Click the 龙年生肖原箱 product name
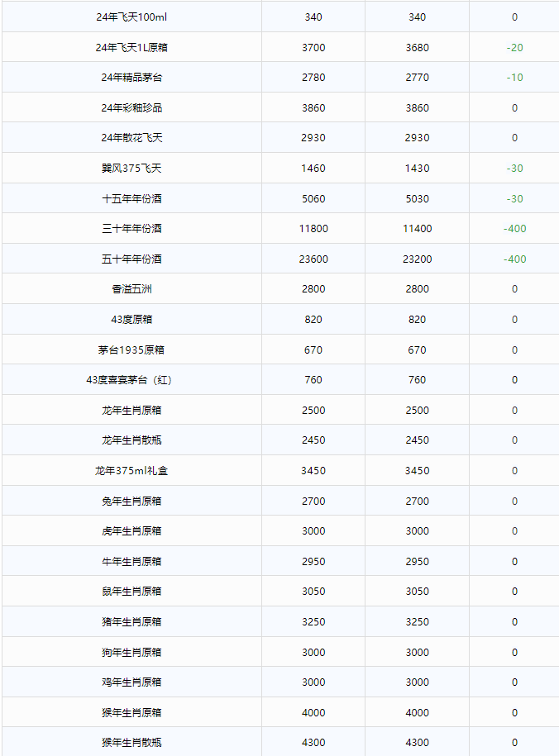Viewport: 559px width, 756px height. coord(131,411)
